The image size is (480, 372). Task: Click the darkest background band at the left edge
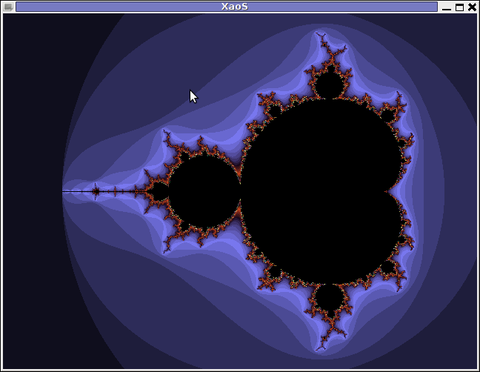pyautogui.click(x=33, y=192)
